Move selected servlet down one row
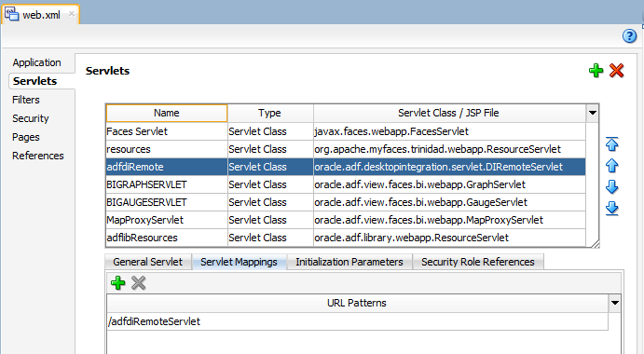This screenshot has width=644, height=354. click(x=612, y=187)
